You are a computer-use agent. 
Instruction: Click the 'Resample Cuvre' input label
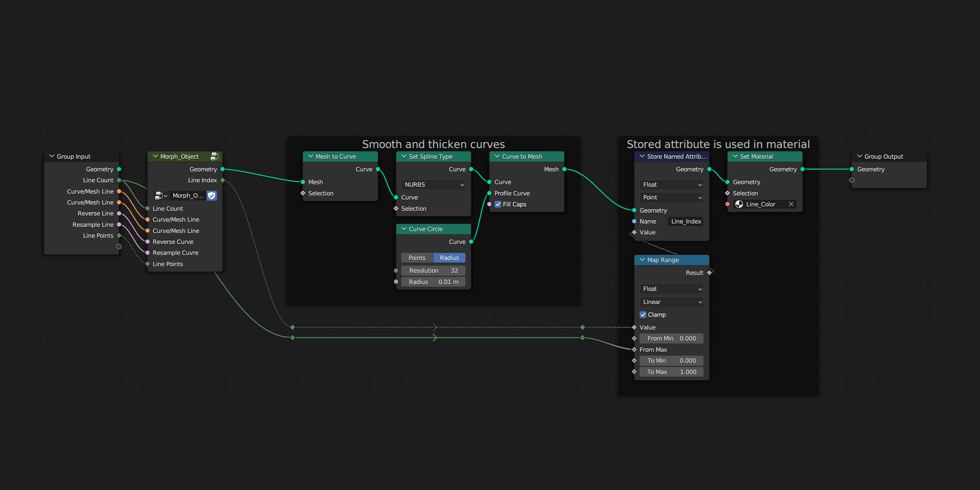click(x=176, y=253)
